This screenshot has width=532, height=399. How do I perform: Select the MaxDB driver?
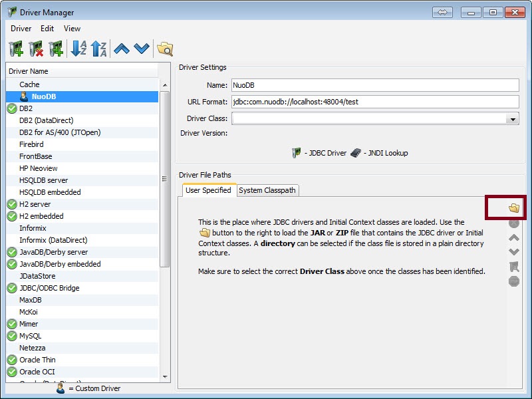82,300
